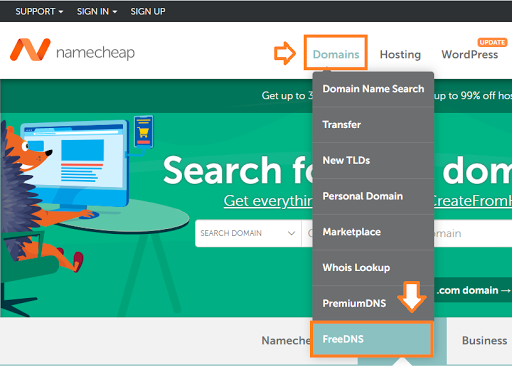Open the Hosting navigation menu
Image resolution: width=512 pixels, height=367 pixels.
pos(400,54)
